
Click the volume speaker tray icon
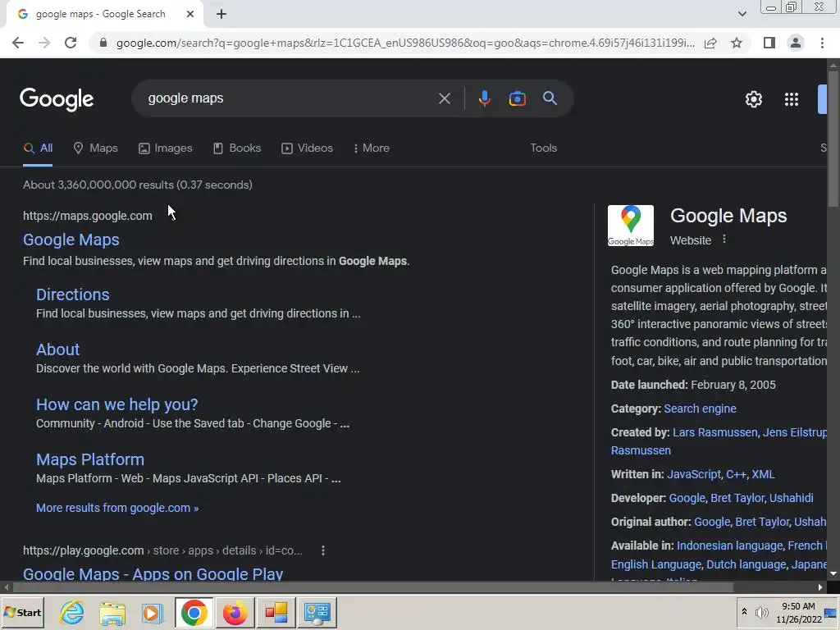click(760, 612)
